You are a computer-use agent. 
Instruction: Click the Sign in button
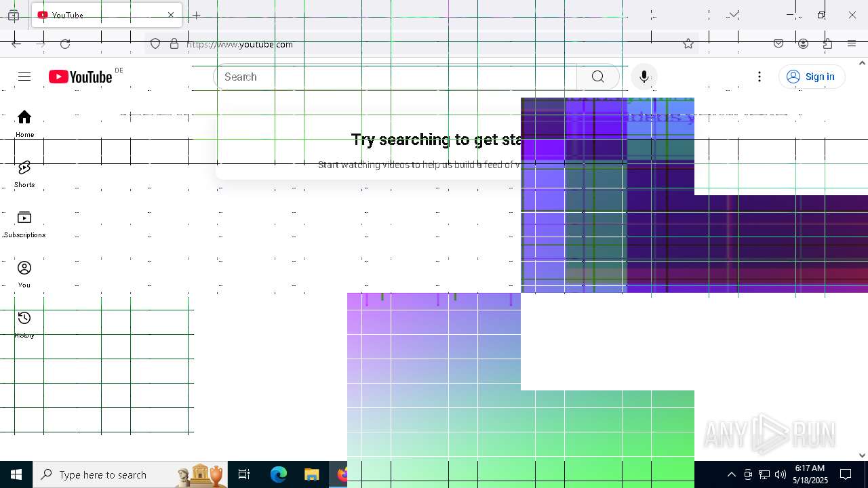coord(812,77)
